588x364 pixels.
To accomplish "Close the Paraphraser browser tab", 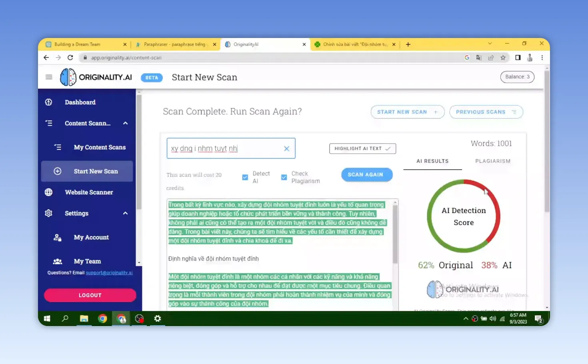I will coord(214,44).
